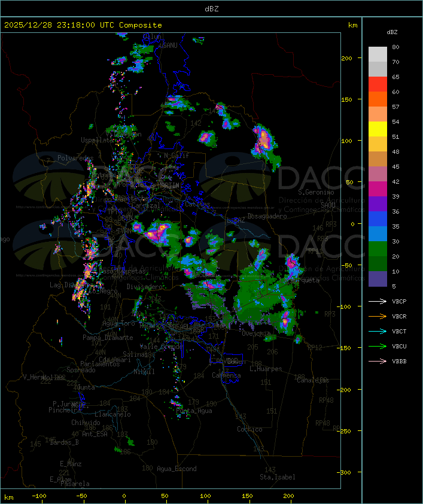Pick the dark orange 57-60 dBZ legend swatch

378,99
